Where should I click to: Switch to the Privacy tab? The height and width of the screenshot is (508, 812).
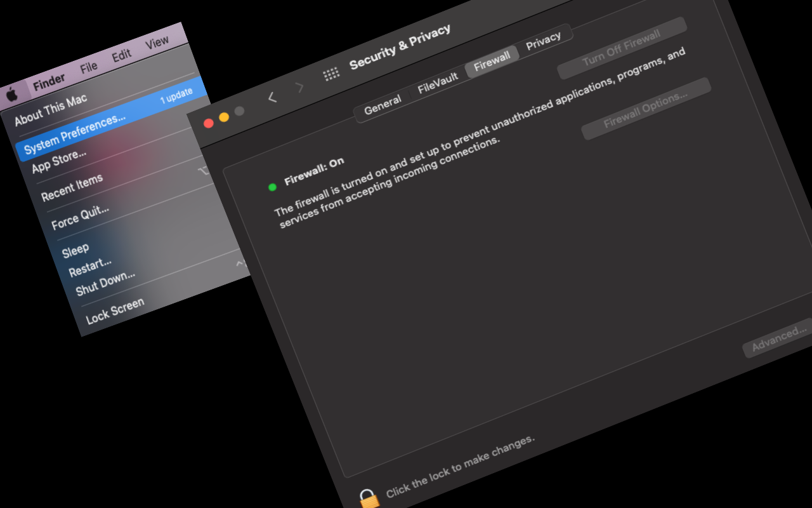544,41
